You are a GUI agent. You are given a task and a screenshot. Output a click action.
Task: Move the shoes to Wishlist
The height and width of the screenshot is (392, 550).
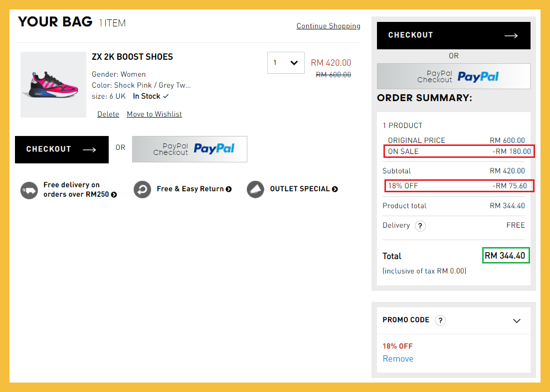point(154,114)
